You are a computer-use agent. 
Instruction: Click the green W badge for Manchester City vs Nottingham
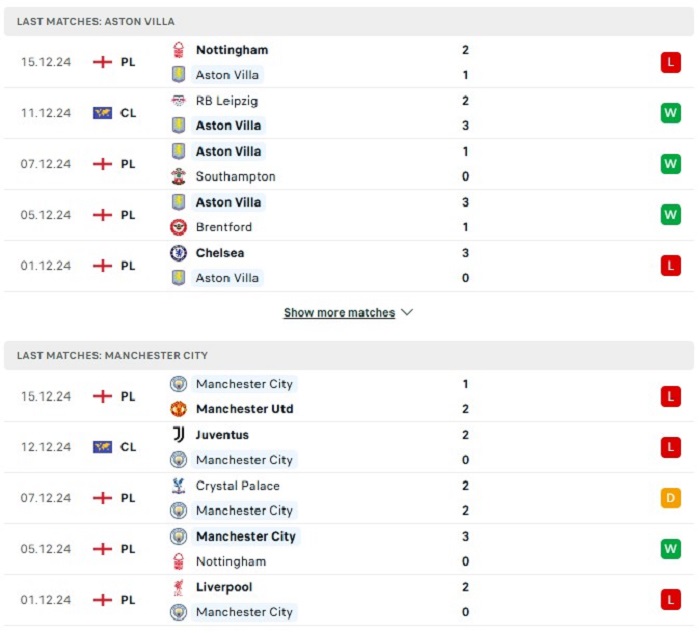(x=671, y=549)
